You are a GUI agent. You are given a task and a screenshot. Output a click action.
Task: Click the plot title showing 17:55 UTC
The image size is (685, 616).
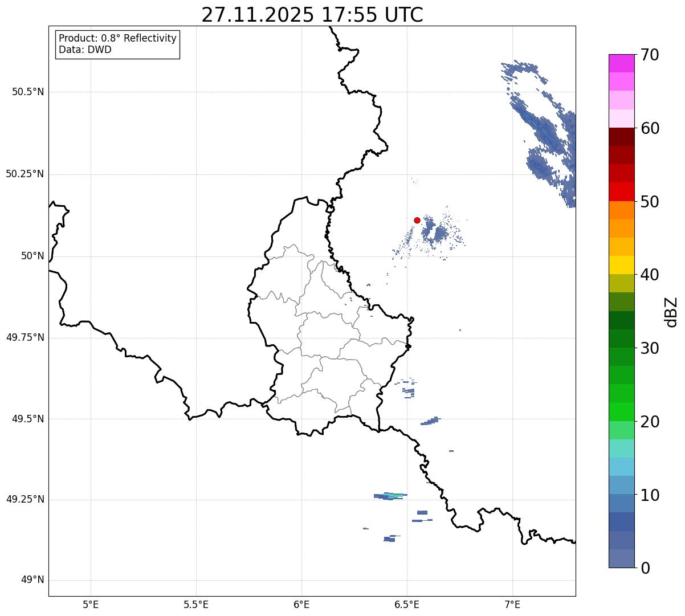[312, 14]
